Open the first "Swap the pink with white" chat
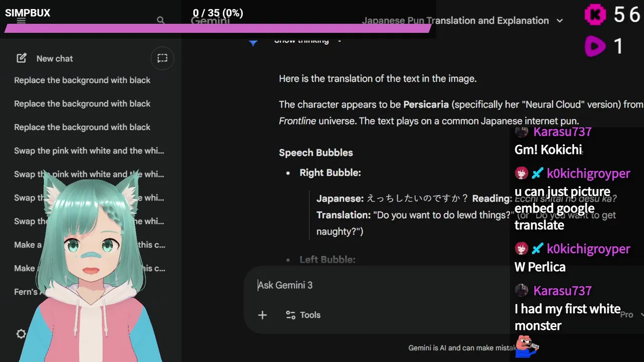Viewport: 644px width, 362px height. click(x=89, y=151)
